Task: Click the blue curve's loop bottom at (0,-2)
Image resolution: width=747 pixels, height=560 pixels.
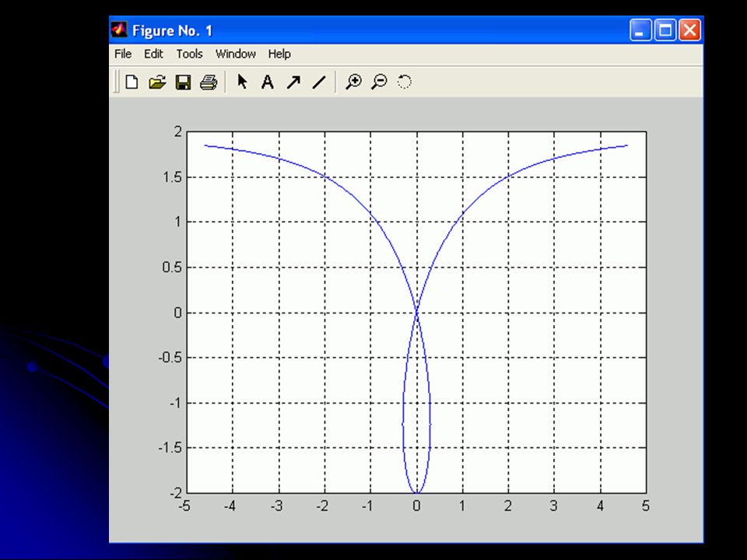Action: [417, 492]
